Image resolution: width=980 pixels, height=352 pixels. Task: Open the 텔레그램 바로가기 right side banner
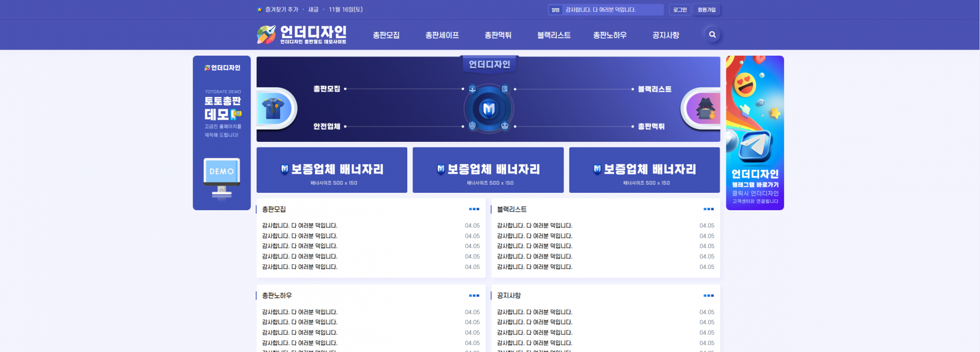click(x=755, y=133)
